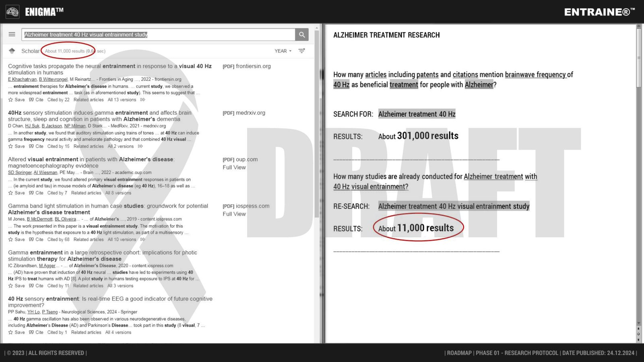Open the hamburger menu beside search box
The width and height of the screenshot is (644, 362).
point(12,35)
